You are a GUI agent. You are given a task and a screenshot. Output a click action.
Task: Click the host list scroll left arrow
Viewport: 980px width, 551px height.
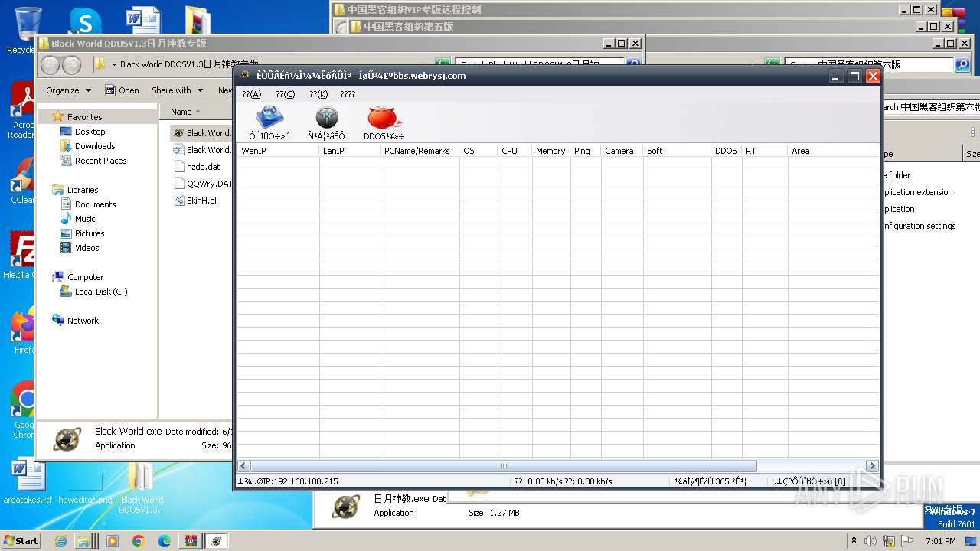pyautogui.click(x=244, y=466)
